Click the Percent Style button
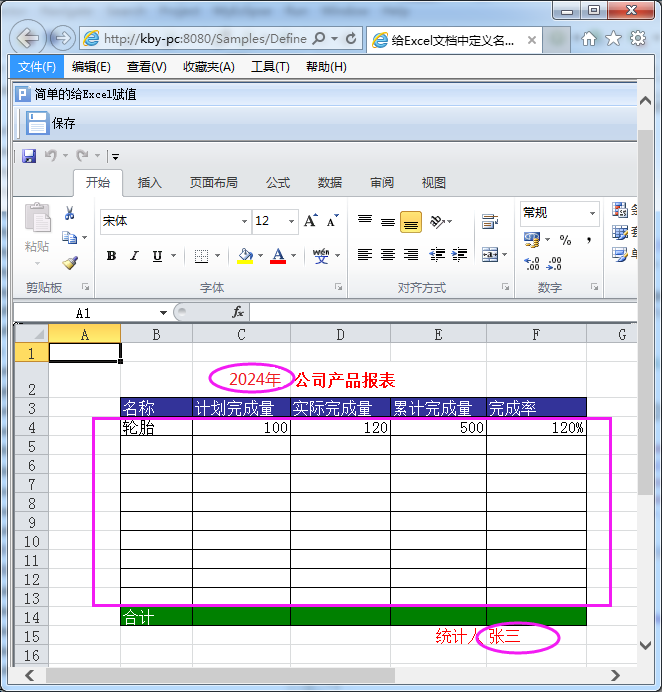The width and height of the screenshot is (662, 692). click(565, 240)
